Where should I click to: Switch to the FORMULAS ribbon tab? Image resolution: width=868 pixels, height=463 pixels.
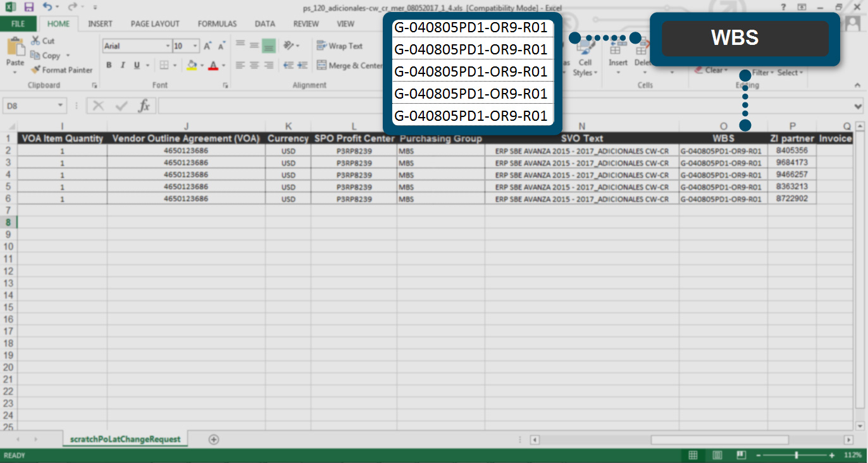[217, 24]
